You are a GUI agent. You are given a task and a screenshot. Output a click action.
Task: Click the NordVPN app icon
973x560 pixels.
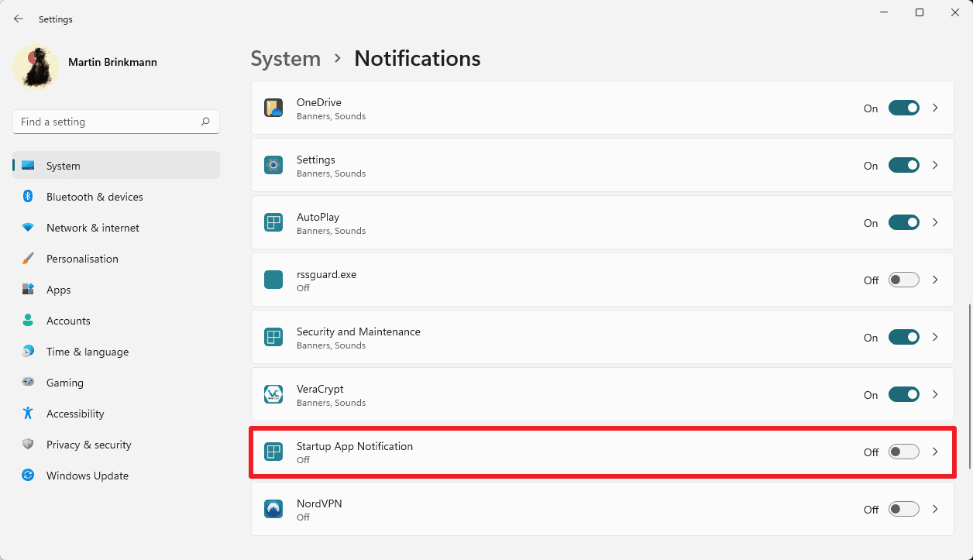click(273, 509)
